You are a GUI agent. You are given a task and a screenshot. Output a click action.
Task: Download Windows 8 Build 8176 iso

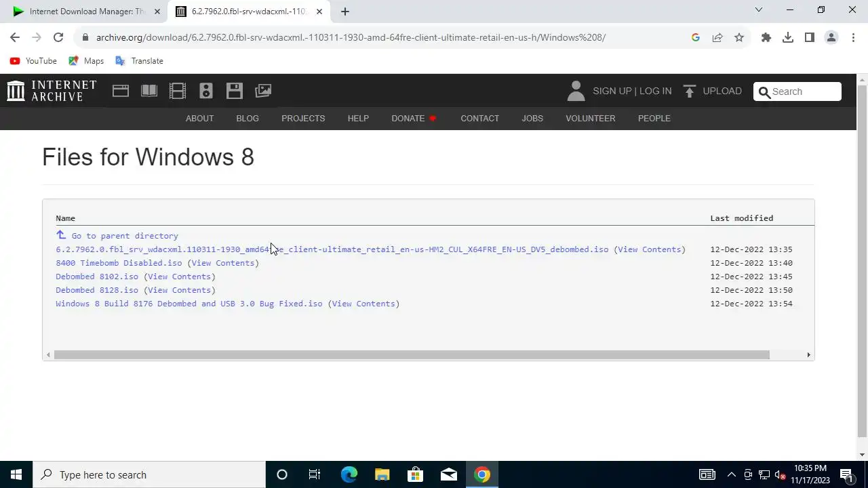[189, 304]
